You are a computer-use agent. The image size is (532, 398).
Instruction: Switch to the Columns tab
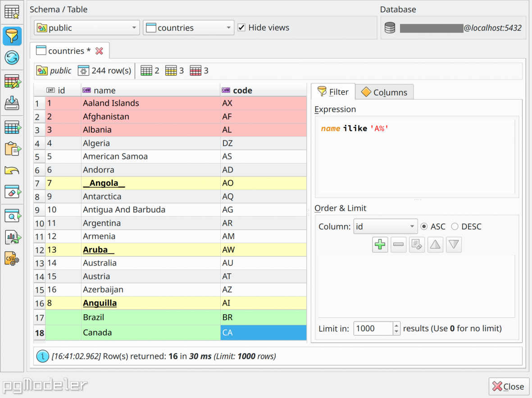click(x=384, y=92)
